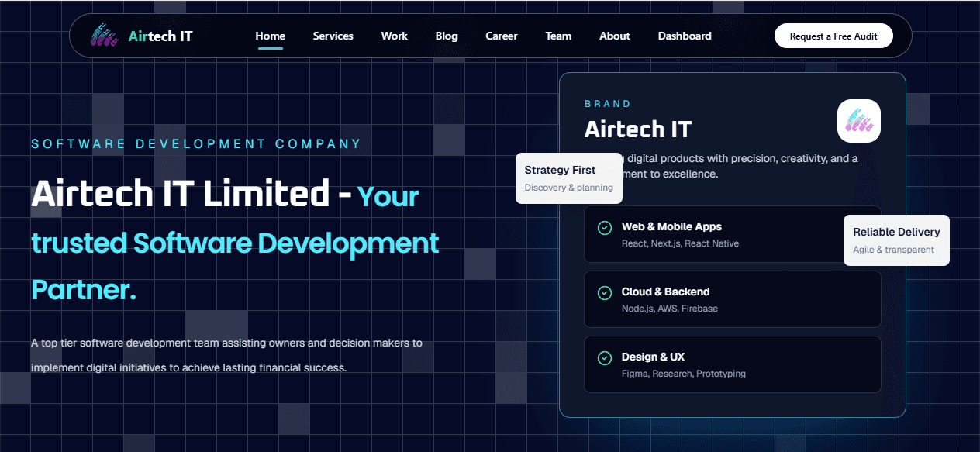980x452 pixels.
Task: Go to the Dashboard link
Action: [x=685, y=36]
